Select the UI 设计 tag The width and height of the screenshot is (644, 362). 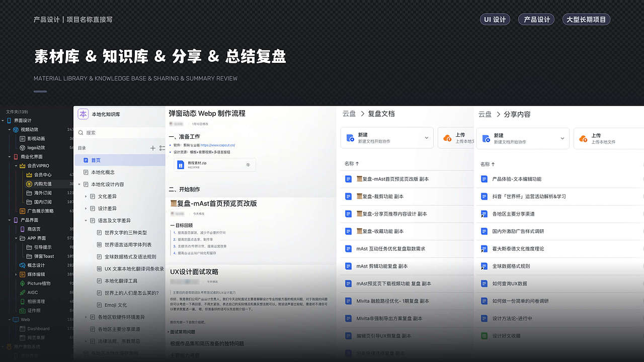(x=495, y=20)
